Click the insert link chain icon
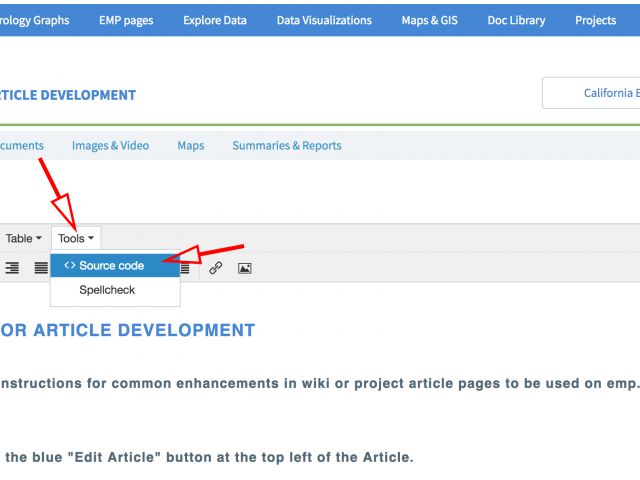The image size is (640, 480). (216, 268)
